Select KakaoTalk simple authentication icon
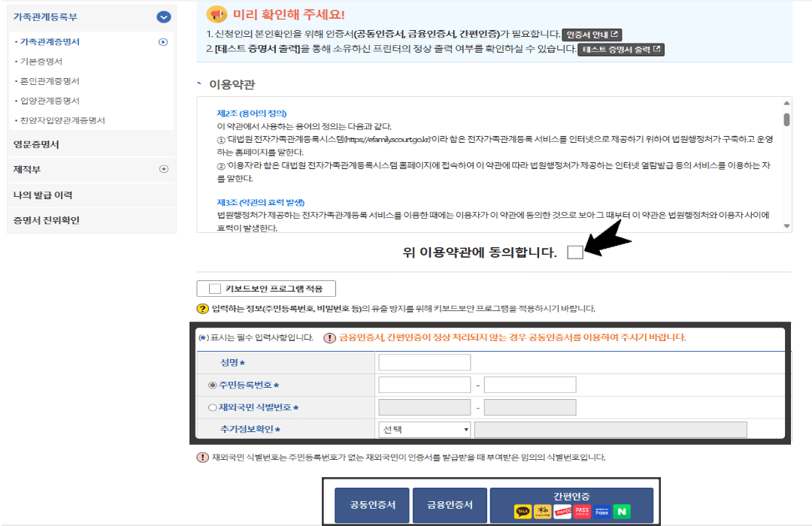The height and width of the screenshot is (526, 812). pyautogui.click(x=523, y=511)
